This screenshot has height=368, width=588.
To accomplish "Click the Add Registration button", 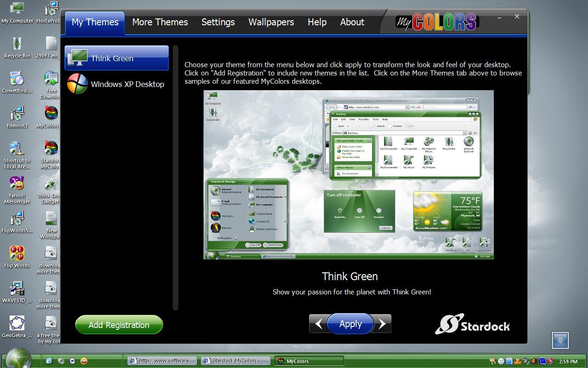I will point(119,325).
